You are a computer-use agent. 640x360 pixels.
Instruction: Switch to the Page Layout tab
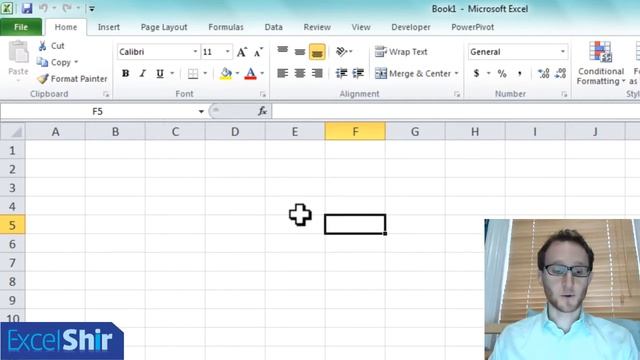point(164,27)
